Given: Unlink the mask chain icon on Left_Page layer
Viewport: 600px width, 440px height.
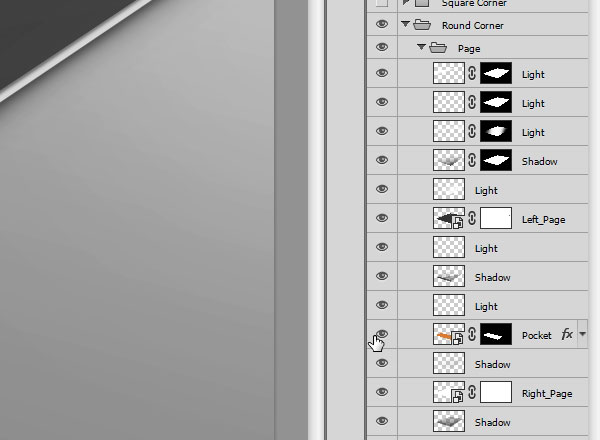Looking at the screenshot, I should tap(472, 218).
